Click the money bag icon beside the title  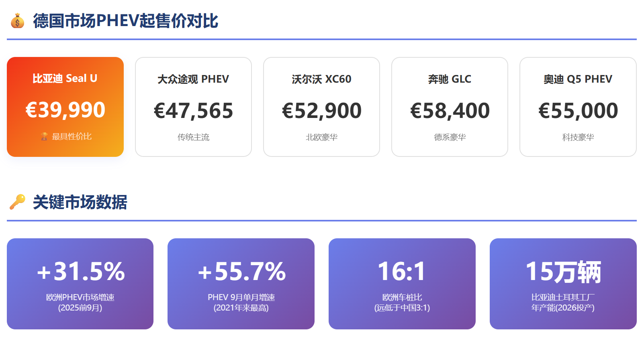click(17, 21)
